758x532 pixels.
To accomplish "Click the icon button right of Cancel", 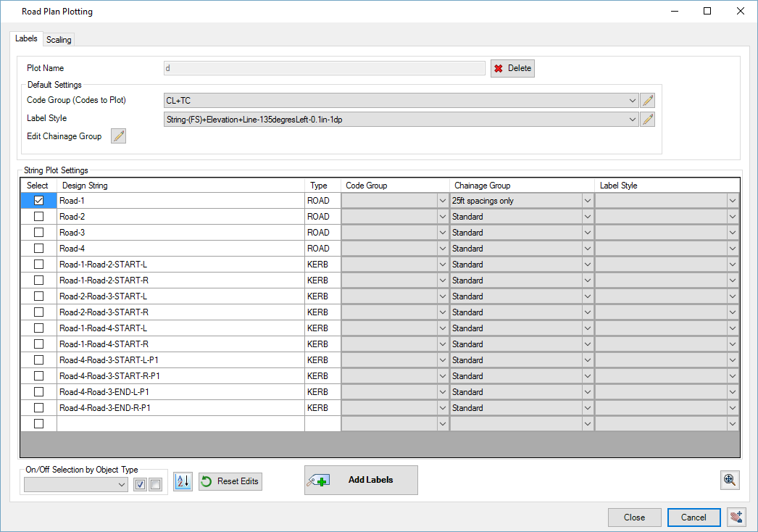I will tap(736, 517).
